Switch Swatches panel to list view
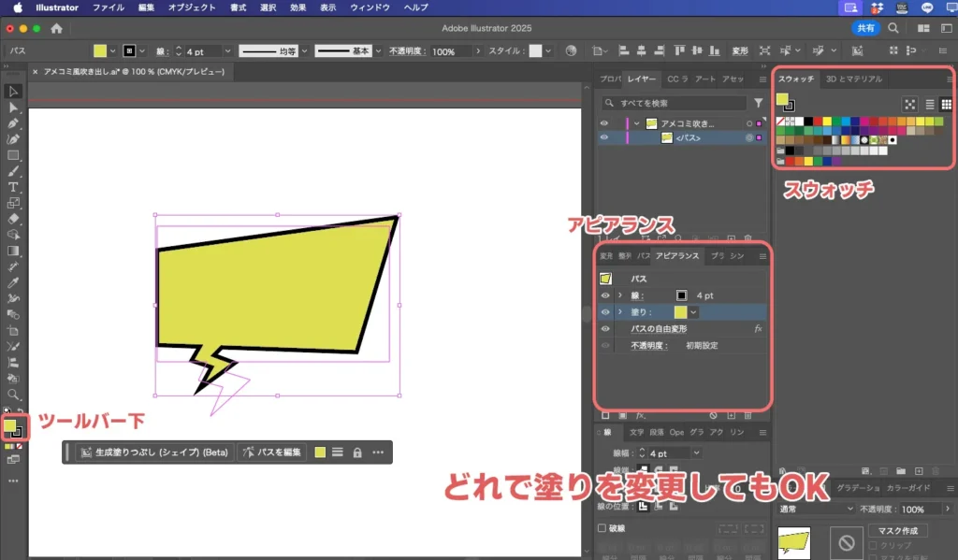The height and width of the screenshot is (560, 958). point(929,106)
